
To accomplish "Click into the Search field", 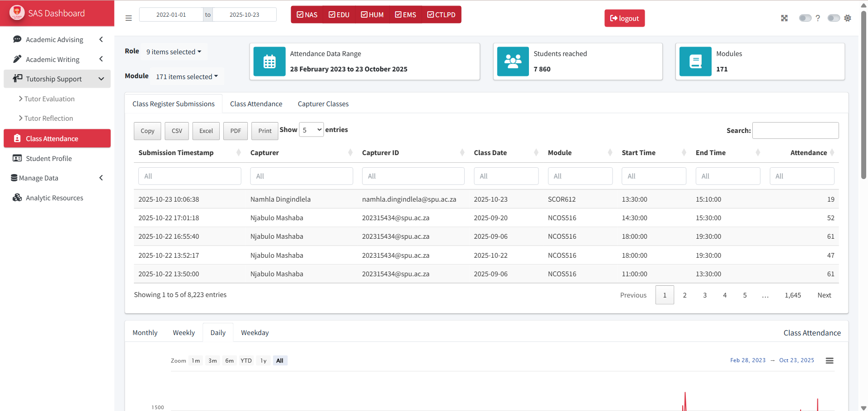I will pyautogui.click(x=795, y=130).
